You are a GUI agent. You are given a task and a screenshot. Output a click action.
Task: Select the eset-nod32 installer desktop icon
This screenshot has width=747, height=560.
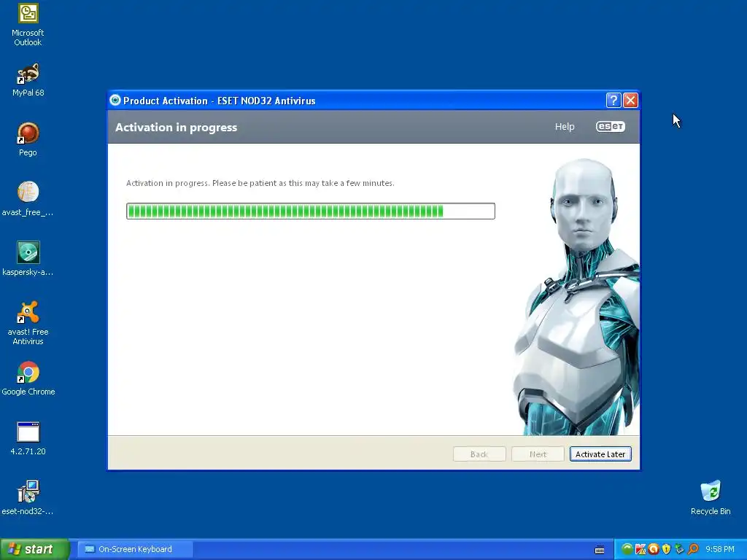click(28, 499)
